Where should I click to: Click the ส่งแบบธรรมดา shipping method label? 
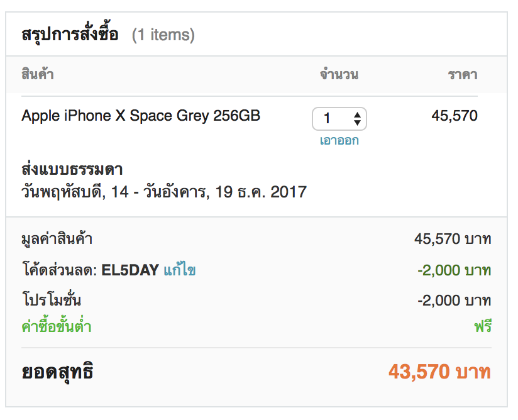(72, 170)
